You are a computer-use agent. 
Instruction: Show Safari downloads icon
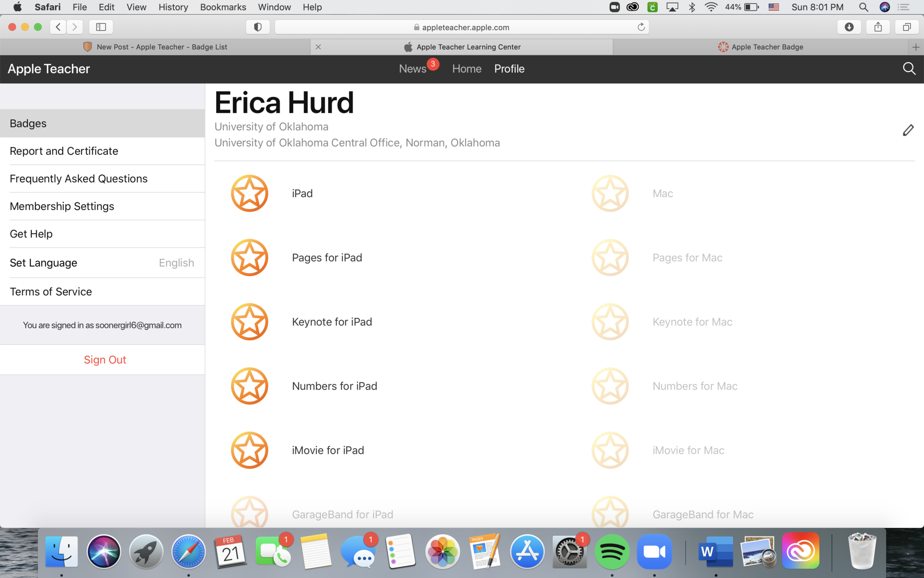pos(849,27)
